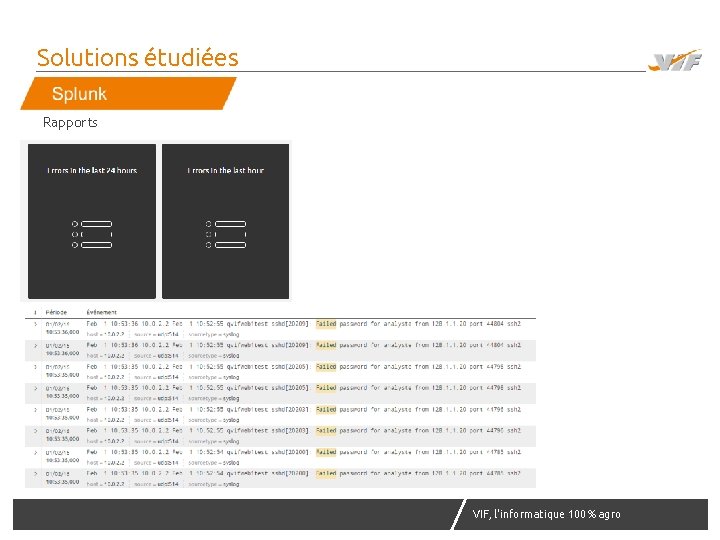Expand the white-background sshd[20203] event row
Screen dimensions: 720x540
35,410
